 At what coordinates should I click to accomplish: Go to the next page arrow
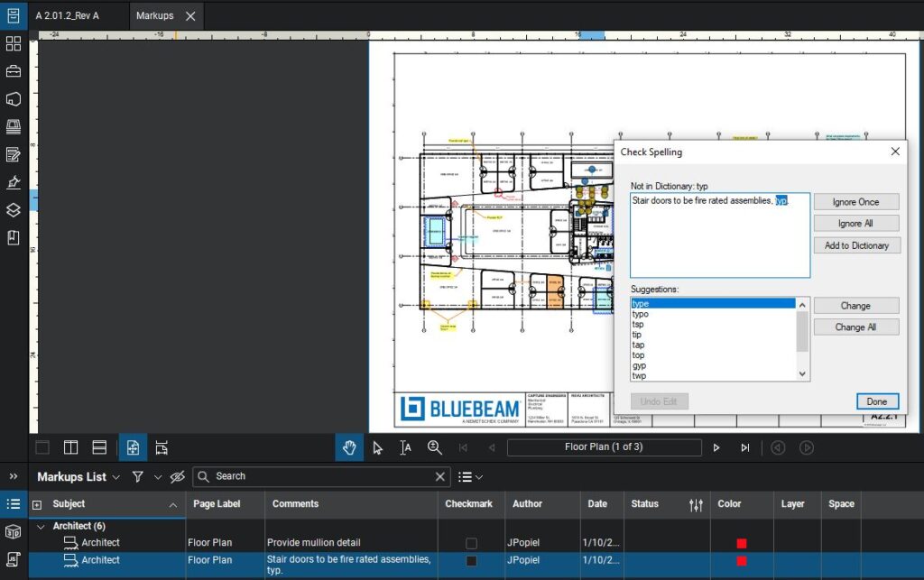pos(716,447)
